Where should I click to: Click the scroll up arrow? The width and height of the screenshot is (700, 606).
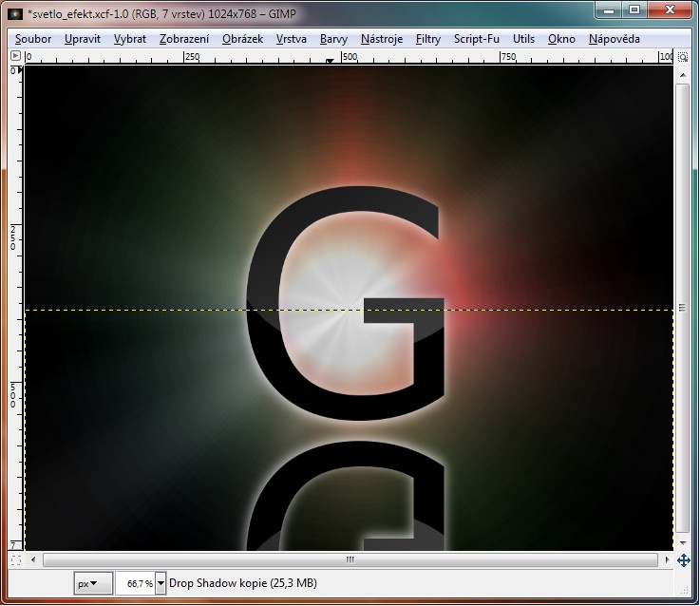click(x=683, y=75)
